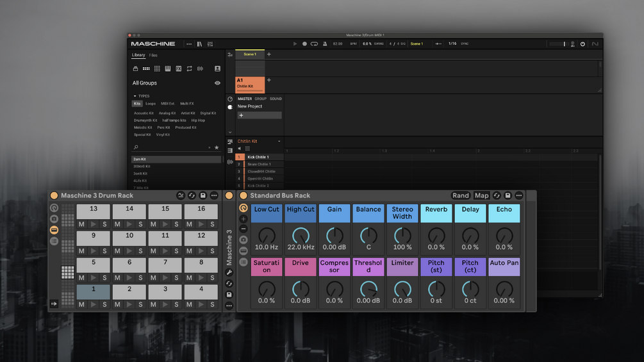
Task: Open the three-dot menu beside MASCHINE logo
Action: click(189, 44)
